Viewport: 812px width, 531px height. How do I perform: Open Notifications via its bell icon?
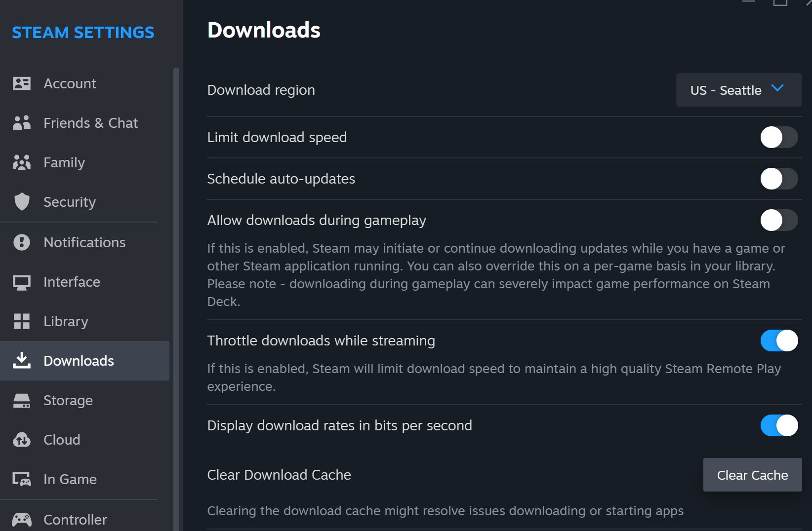[x=22, y=242]
